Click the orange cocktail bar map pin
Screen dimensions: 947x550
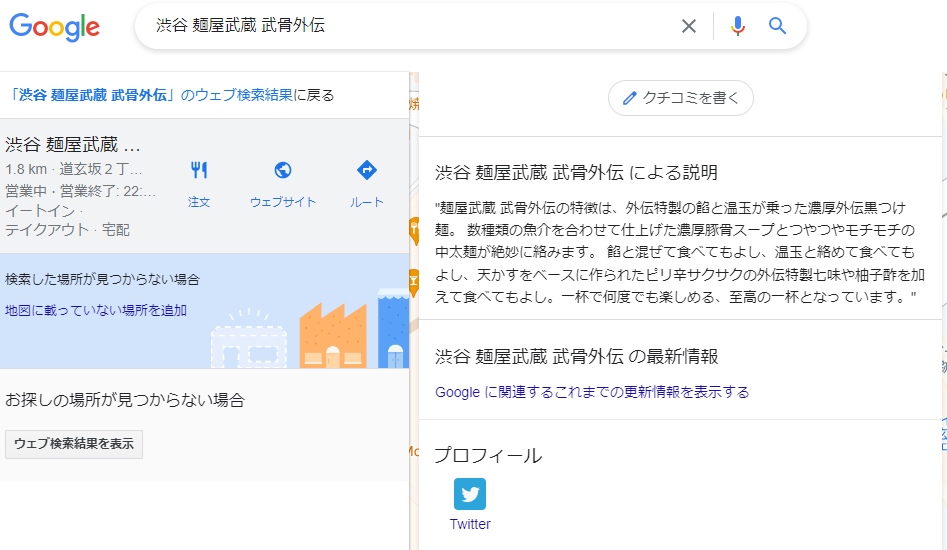[x=414, y=282]
